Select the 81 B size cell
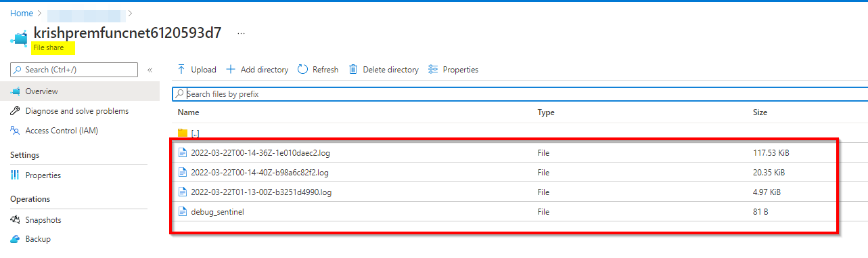Viewport: 868px width, 258px height. pos(761,212)
